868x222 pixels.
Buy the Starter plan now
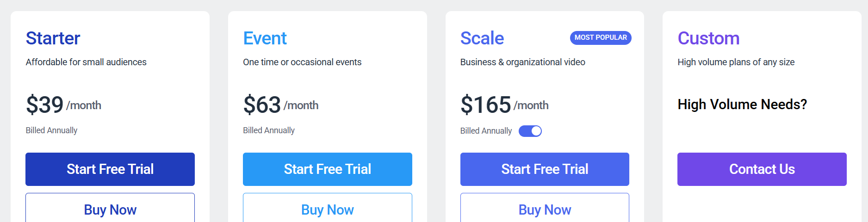tap(110, 210)
